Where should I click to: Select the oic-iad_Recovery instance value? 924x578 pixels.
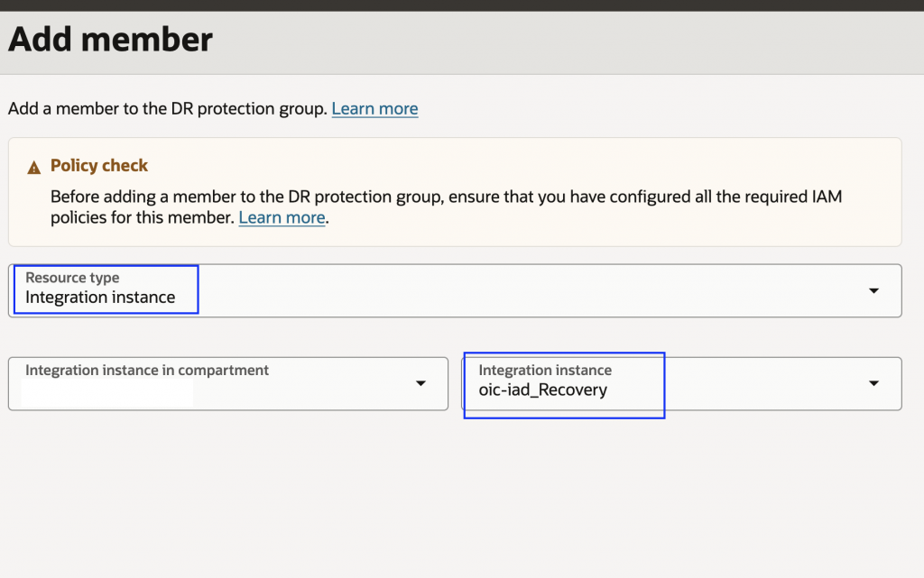(542, 390)
